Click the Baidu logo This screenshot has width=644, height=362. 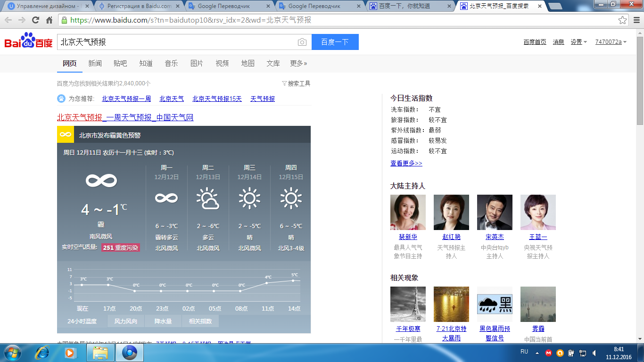tap(28, 41)
